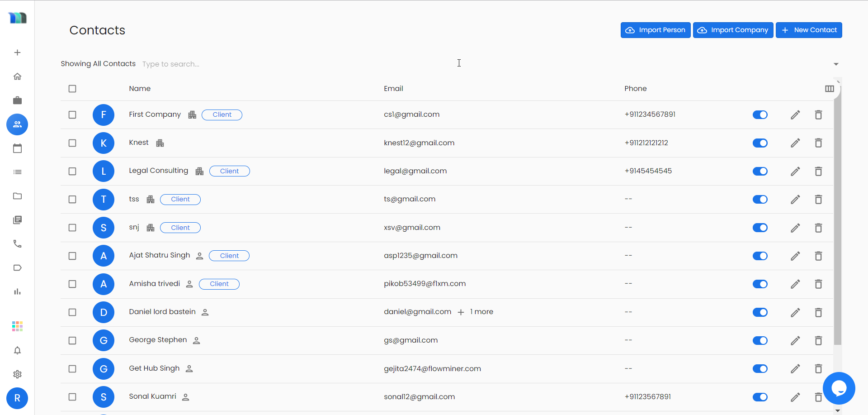Select all contacts with the header checkbox
Image resolution: width=868 pixels, height=415 pixels.
pos(72,89)
